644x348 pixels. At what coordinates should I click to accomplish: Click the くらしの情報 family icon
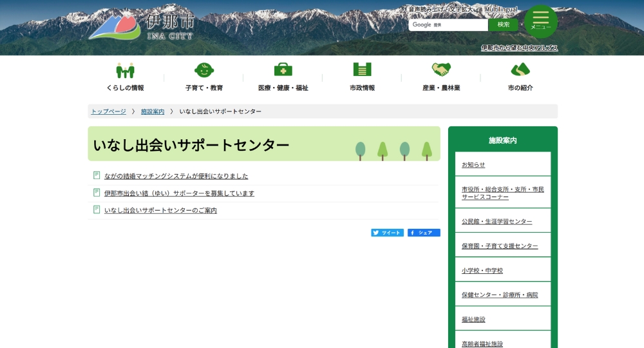(x=126, y=70)
